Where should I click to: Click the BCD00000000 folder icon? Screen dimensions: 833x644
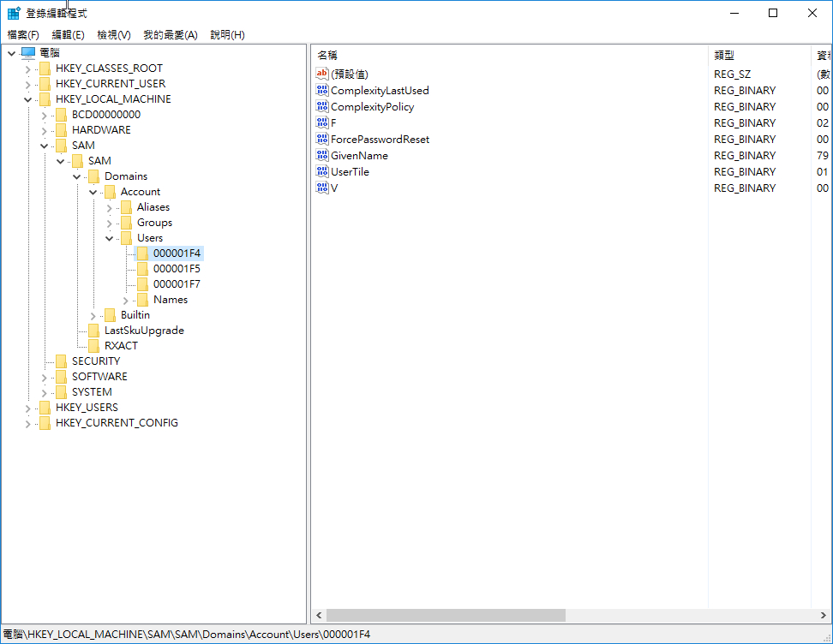[62, 114]
